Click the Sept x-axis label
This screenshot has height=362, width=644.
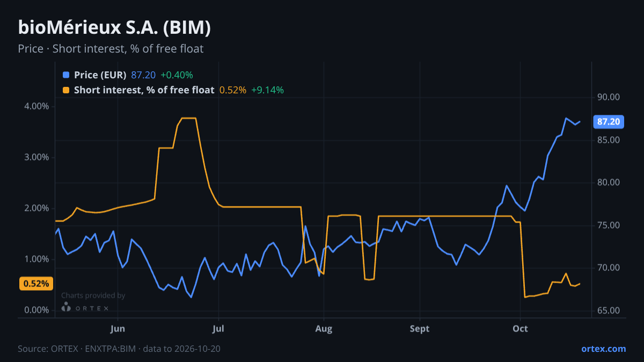420,329
